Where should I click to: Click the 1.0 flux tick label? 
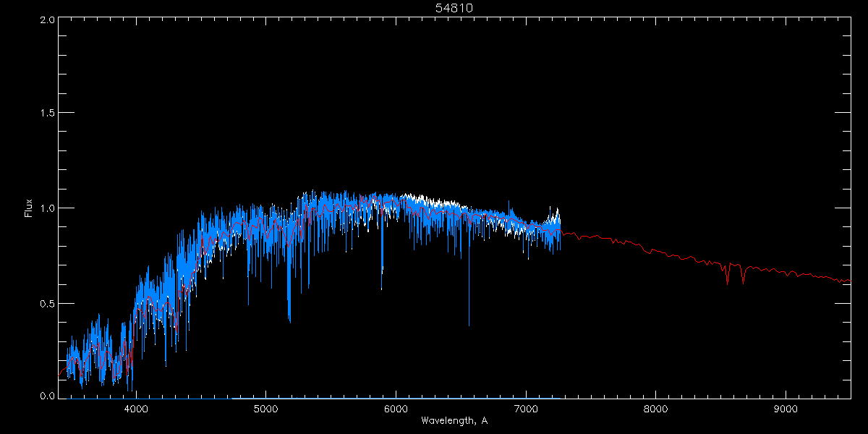click(x=47, y=208)
